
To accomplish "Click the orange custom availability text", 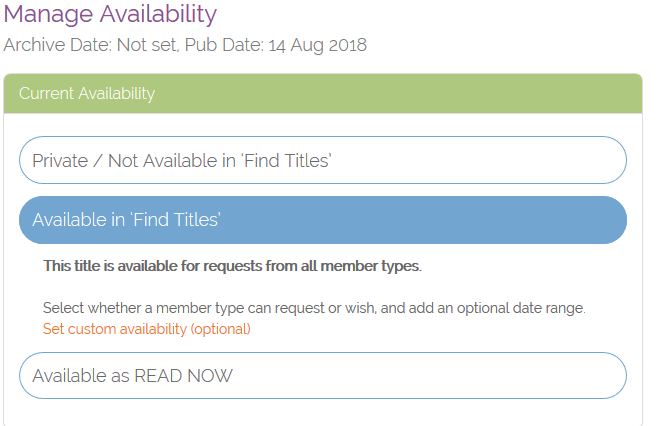I will (x=146, y=328).
